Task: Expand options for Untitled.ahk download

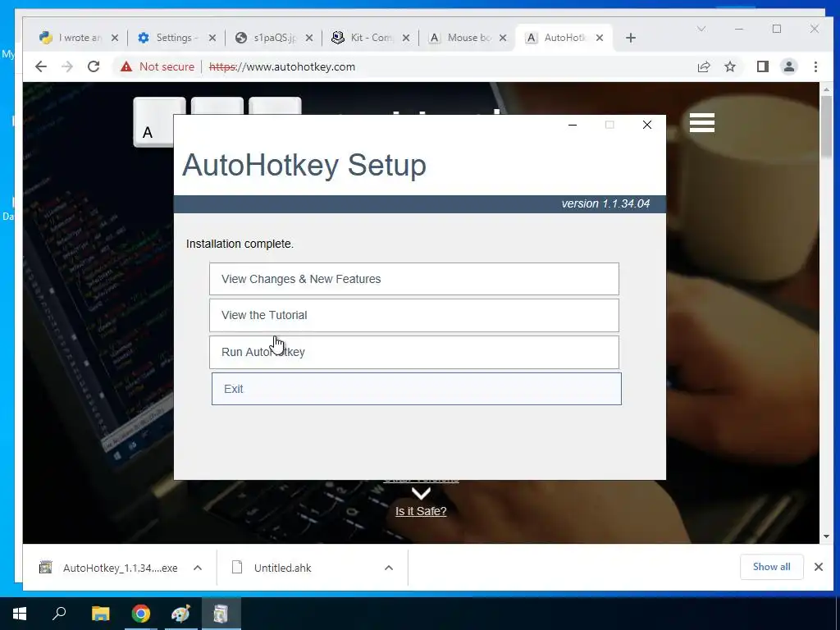Action: point(389,568)
